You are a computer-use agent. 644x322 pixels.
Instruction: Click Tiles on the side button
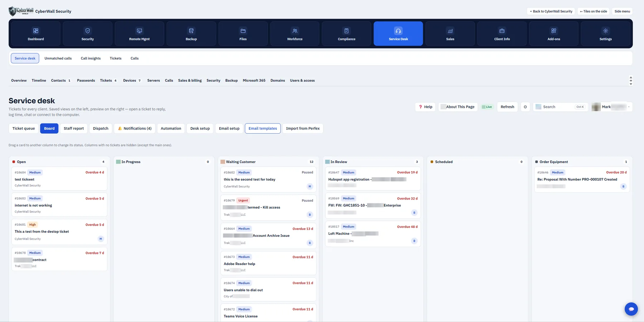pos(594,11)
